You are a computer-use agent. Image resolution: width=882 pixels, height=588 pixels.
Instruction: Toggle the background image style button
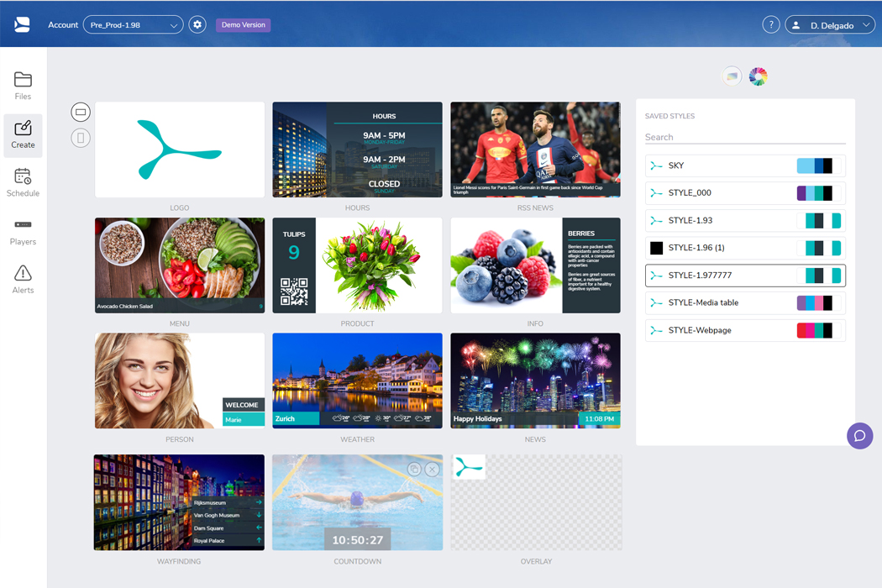[x=732, y=76]
